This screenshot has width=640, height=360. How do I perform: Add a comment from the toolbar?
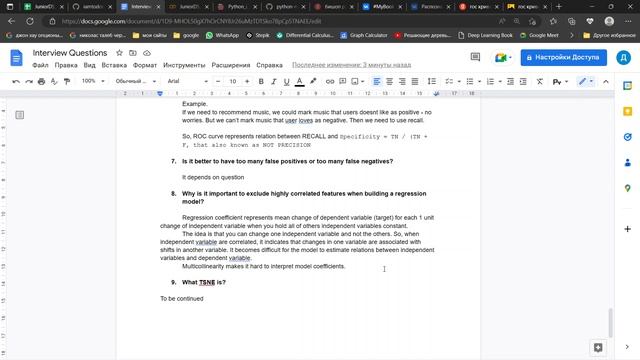click(342, 82)
